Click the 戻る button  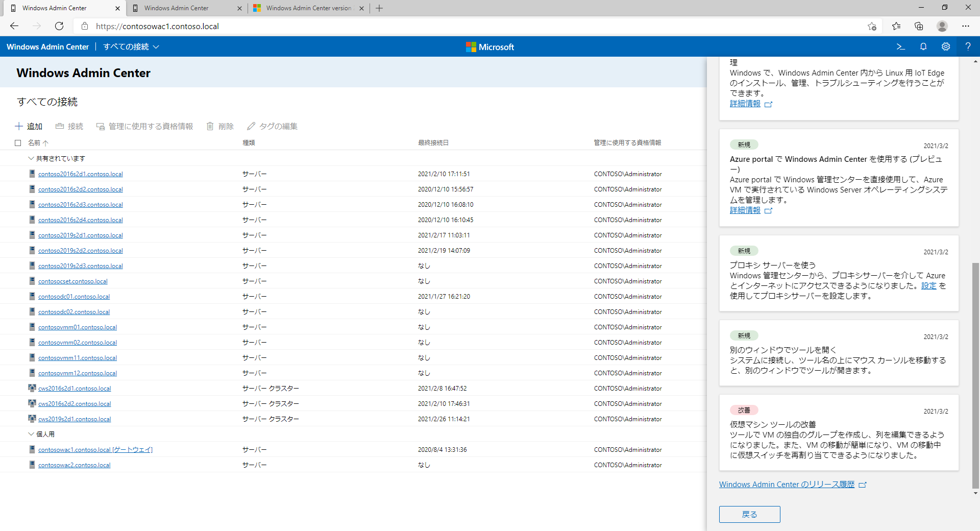749,514
